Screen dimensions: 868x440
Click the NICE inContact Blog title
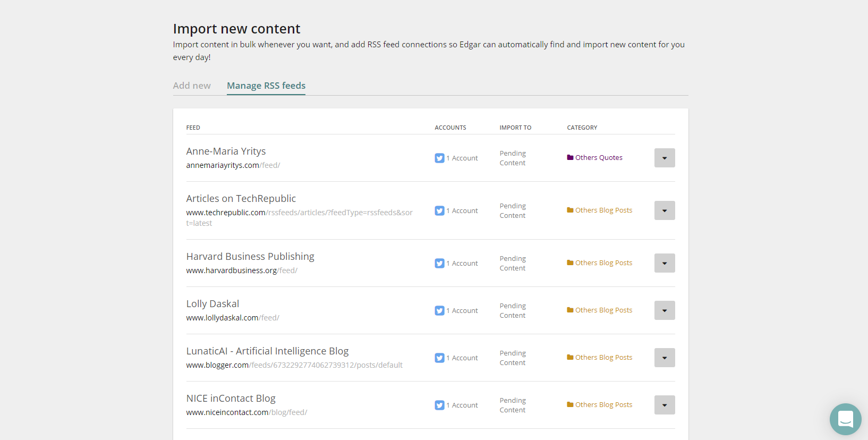pos(231,399)
